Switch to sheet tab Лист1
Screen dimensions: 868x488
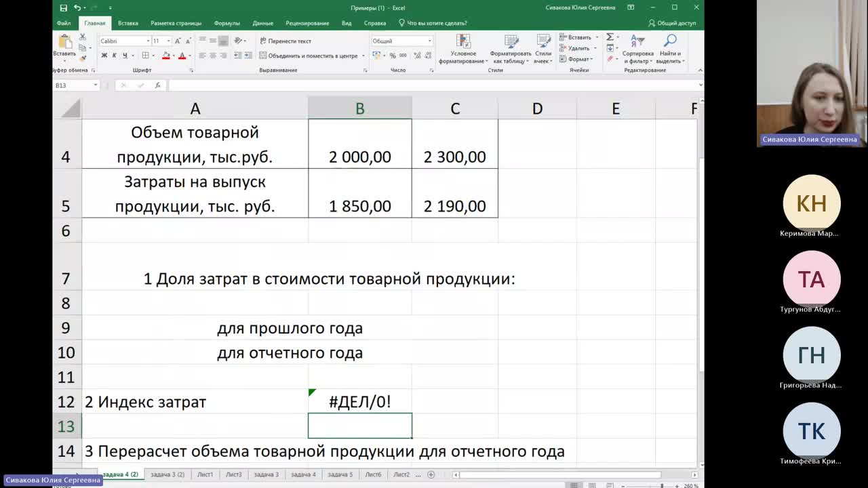point(205,474)
